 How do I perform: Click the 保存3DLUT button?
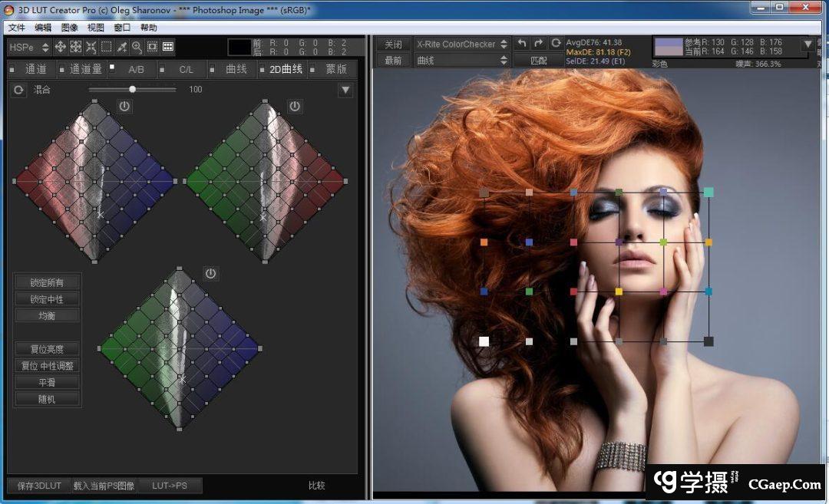pyautogui.click(x=39, y=486)
